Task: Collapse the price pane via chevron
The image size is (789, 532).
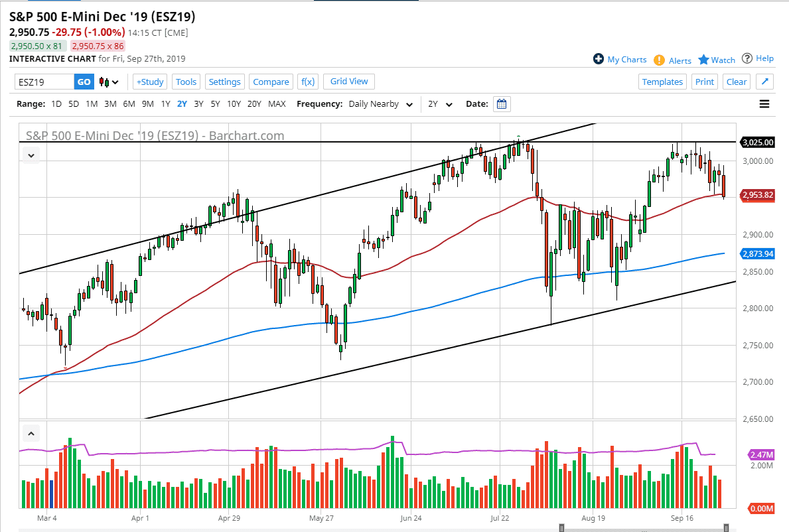Action: point(31,155)
